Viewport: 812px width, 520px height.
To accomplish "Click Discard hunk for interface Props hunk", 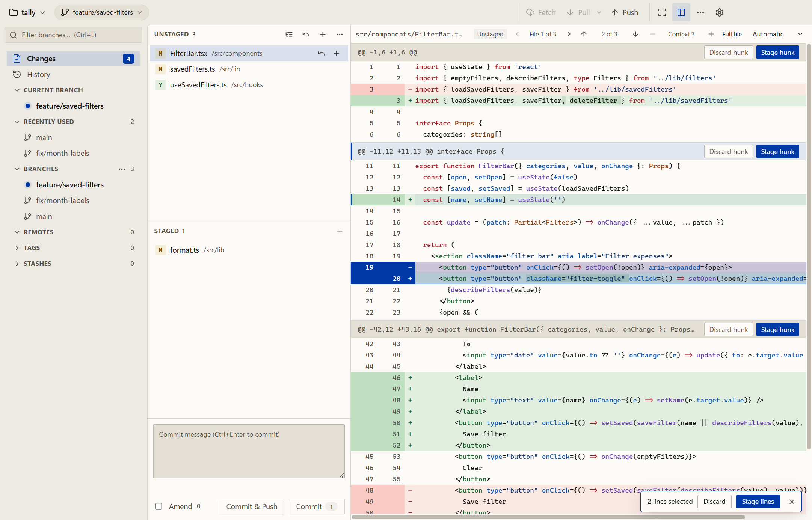I will pyautogui.click(x=728, y=152).
